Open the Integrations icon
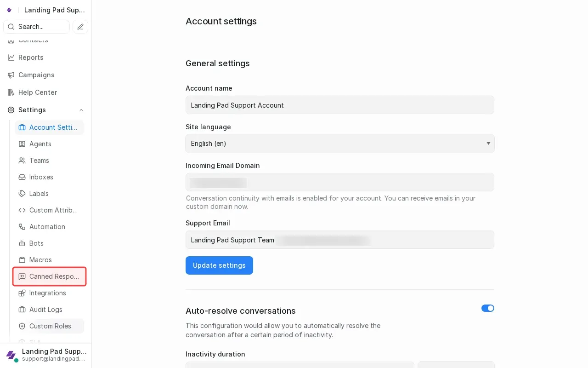 click(x=22, y=293)
